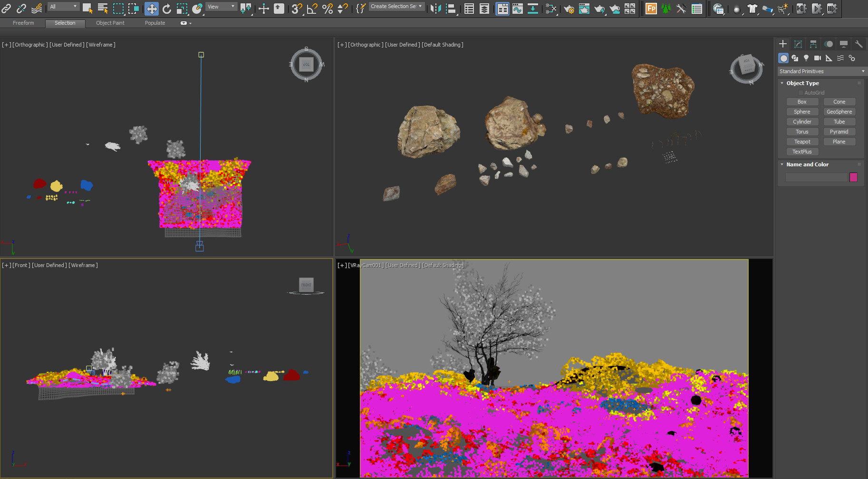
Task: Click the Mirror tool icon
Action: 435,8
